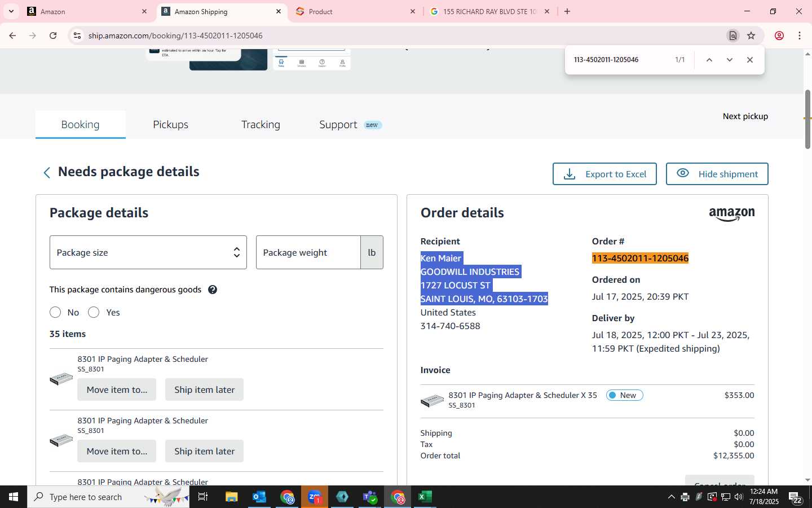Click the New condition badge on invoice
This screenshot has height=508, width=812.
pos(624,395)
